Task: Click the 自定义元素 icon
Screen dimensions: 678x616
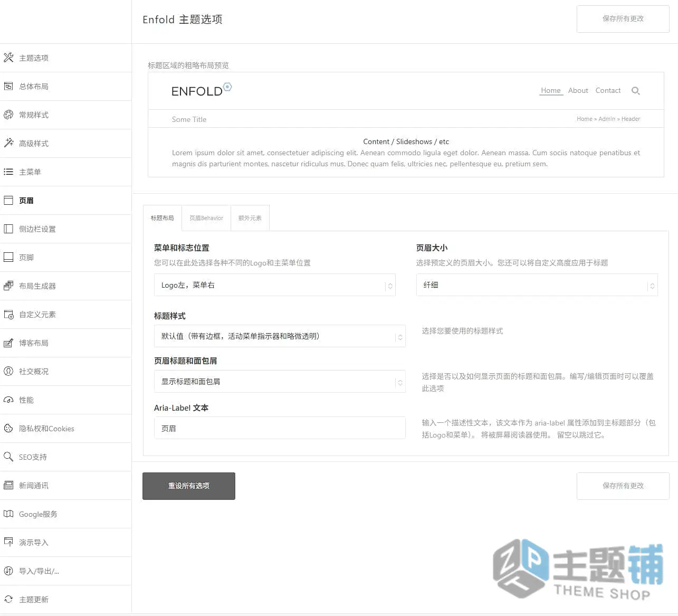Action: point(8,314)
